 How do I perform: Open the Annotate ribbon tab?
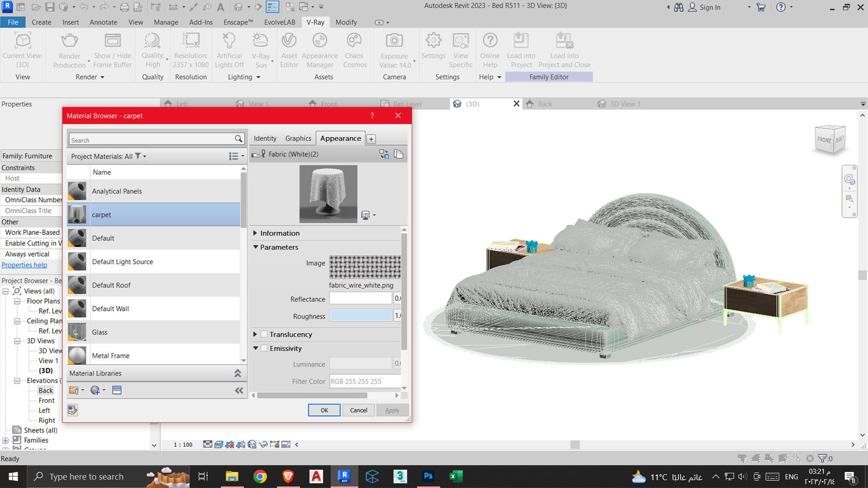click(x=104, y=22)
